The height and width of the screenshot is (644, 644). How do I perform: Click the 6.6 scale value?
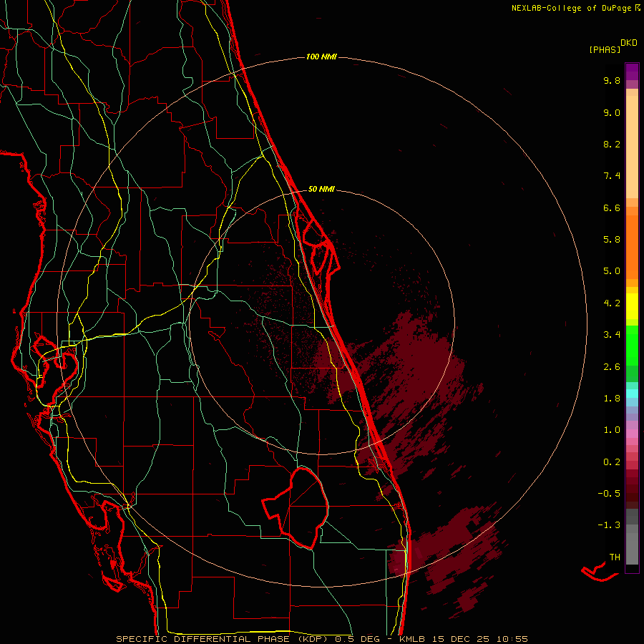click(x=612, y=208)
